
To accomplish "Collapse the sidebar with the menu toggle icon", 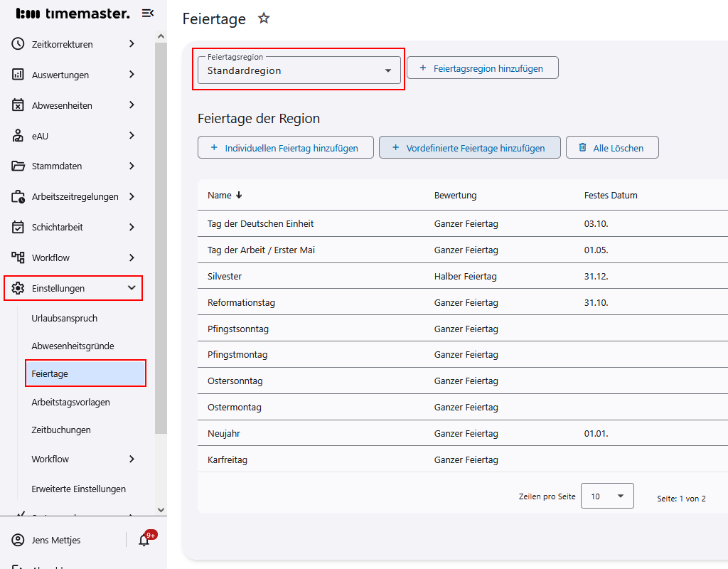I will pyautogui.click(x=148, y=14).
